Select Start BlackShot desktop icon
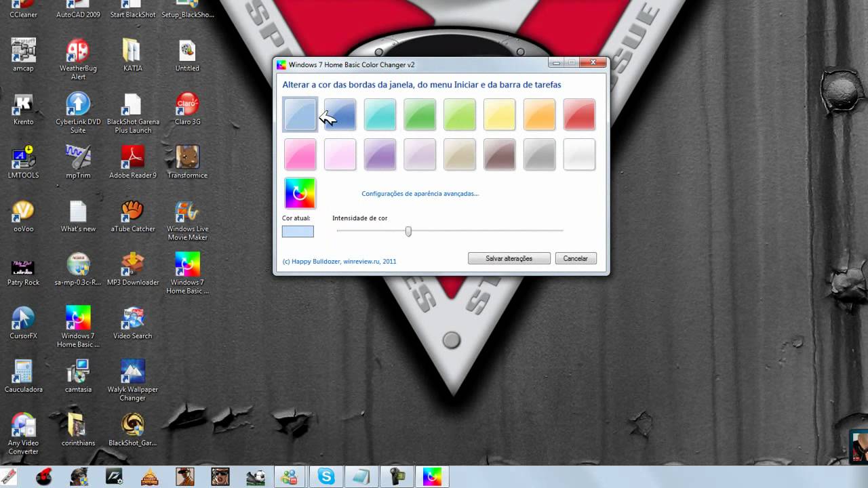Viewport: 868px width, 488px height. coord(132,9)
